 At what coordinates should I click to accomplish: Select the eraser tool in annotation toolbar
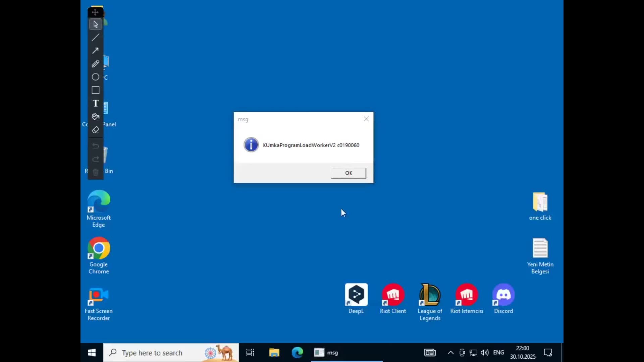(95, 130)
